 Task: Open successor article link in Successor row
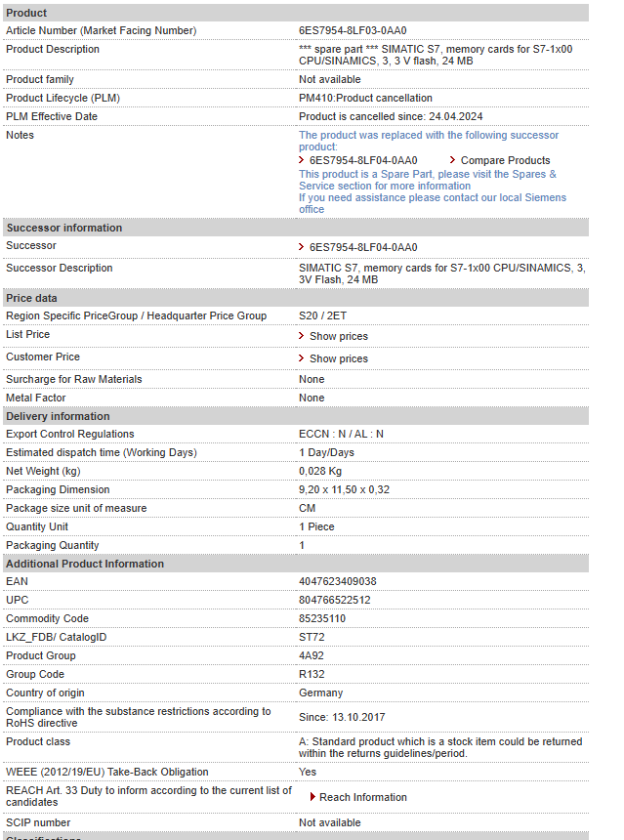(362, 247)
